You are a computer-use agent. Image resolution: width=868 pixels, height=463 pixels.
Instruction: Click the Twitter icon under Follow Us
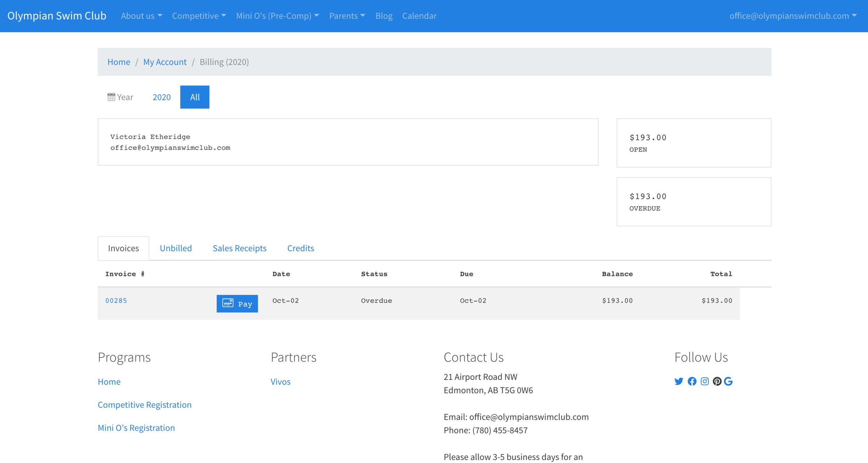pos(678,381)
